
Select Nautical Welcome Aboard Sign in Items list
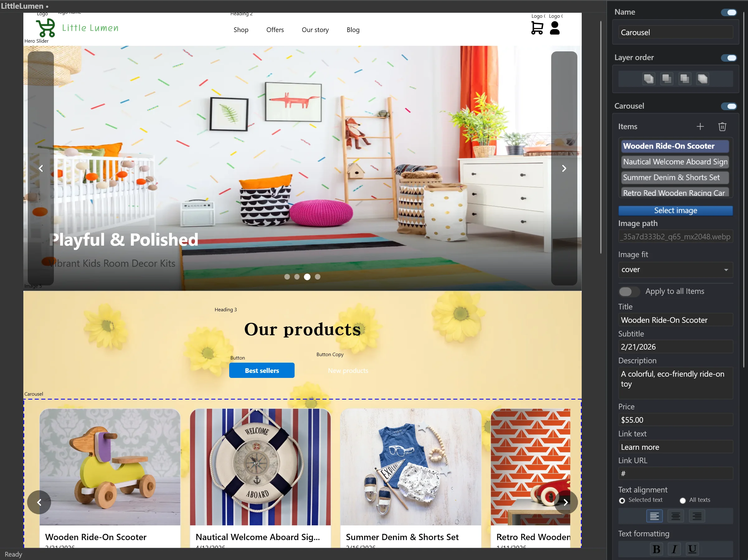coord(675,162)
